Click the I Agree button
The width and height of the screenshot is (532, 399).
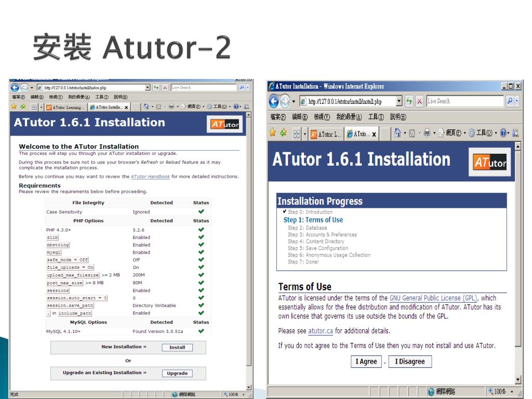point(366,362)
